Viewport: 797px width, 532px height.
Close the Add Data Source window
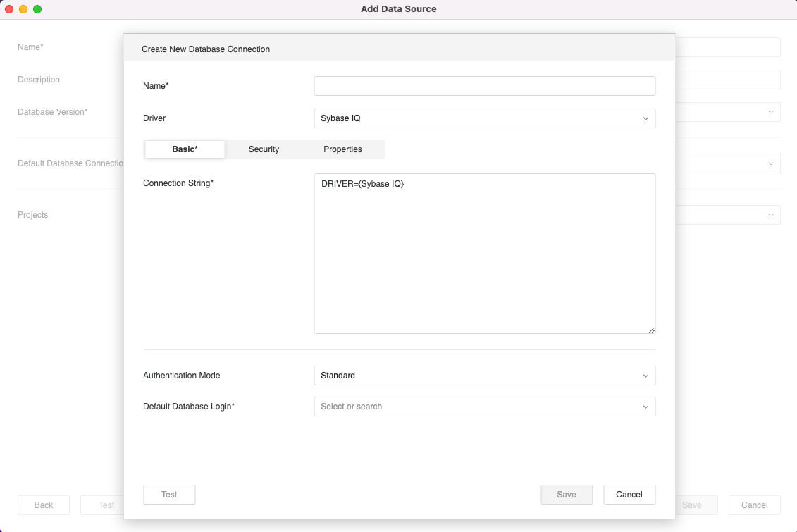9,9
